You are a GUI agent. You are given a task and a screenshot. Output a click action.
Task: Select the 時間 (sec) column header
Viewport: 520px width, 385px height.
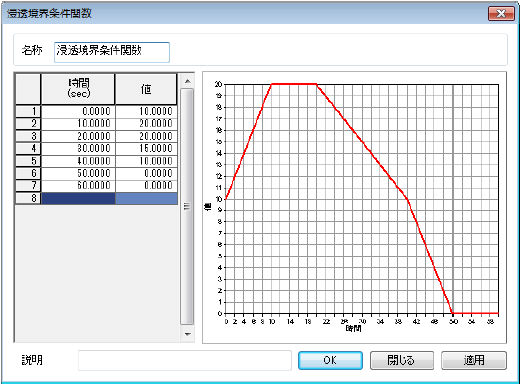click(x=78, y=89)
